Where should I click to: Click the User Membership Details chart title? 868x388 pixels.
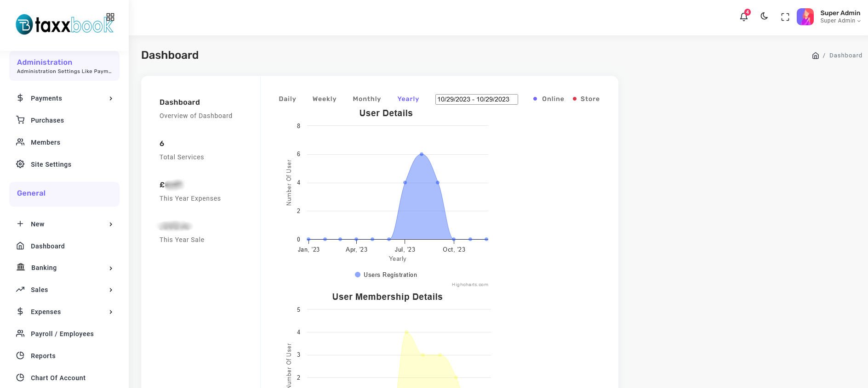tap(388, 297)
